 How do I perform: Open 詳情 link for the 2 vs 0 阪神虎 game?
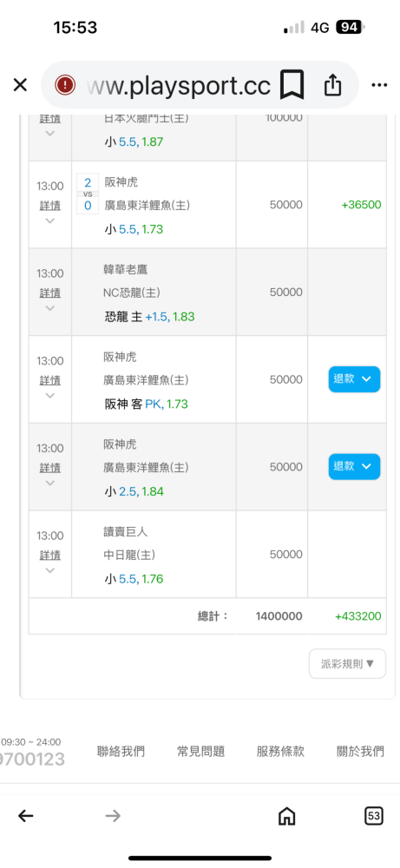49,206
